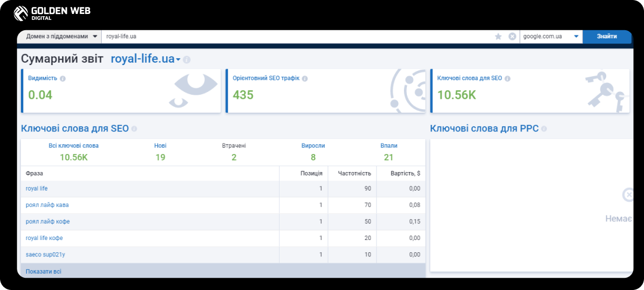Clear the search field with the X icon
Image resolution: width=644 pixels, height=290 pixels.
pos(512,37)
